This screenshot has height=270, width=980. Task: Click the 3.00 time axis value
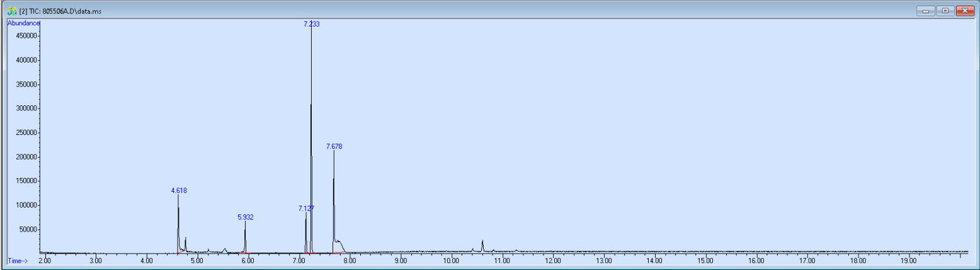coord(96,260)
